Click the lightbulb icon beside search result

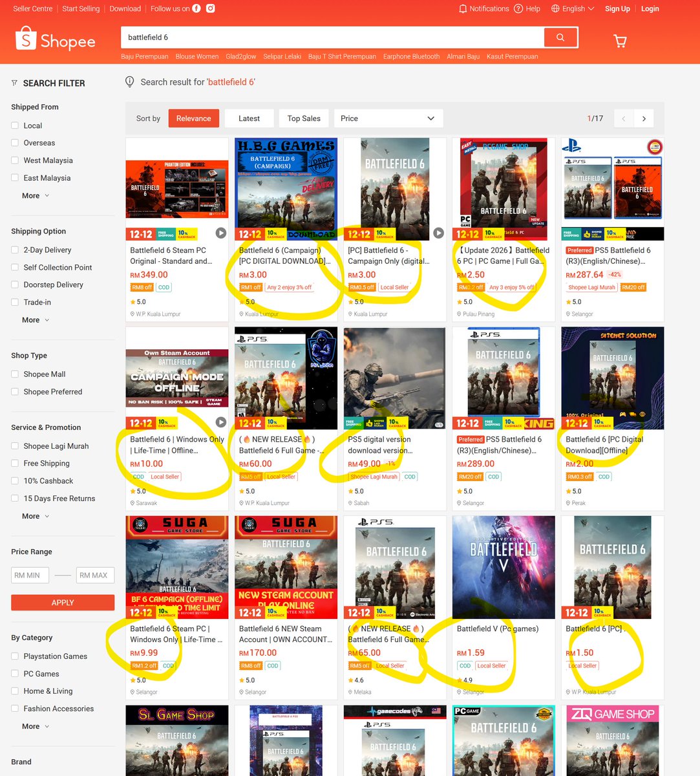(x=129, y=82)
